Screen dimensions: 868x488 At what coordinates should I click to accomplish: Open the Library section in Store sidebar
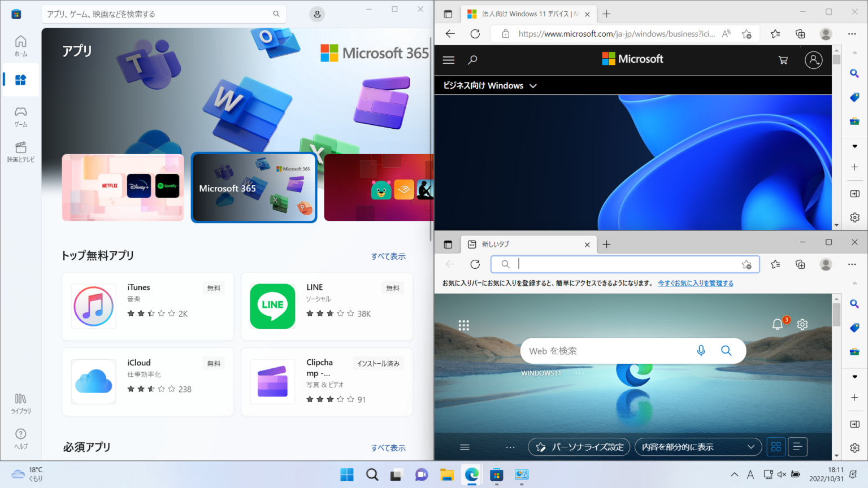(x=20, y=402)
